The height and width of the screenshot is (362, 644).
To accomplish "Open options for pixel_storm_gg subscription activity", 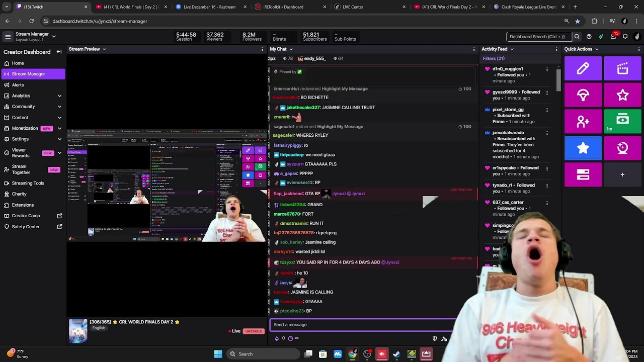I will pos(547,110).
